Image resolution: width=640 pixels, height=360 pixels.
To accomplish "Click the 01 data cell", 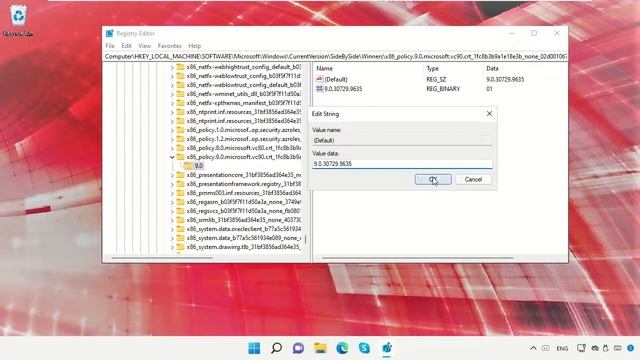I will [x=489, y=89].
